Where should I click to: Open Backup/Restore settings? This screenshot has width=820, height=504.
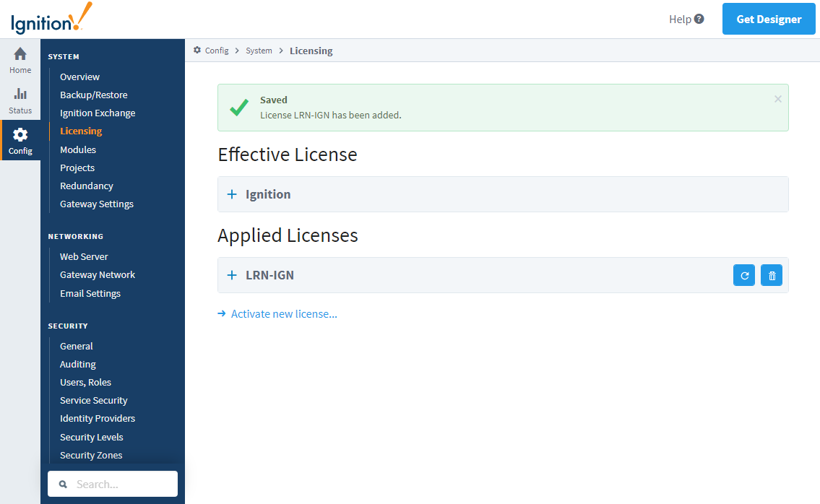(x=94, y=95)
